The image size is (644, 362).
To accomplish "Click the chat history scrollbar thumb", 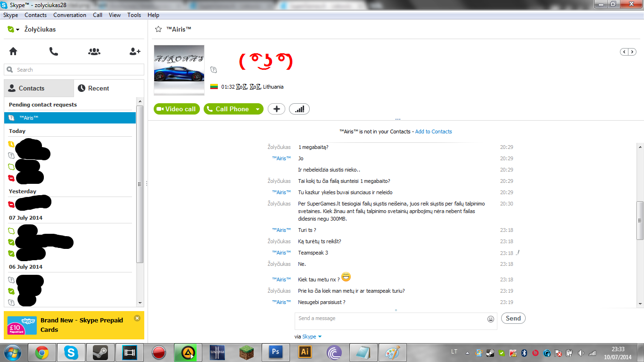I will pos(640,221).
